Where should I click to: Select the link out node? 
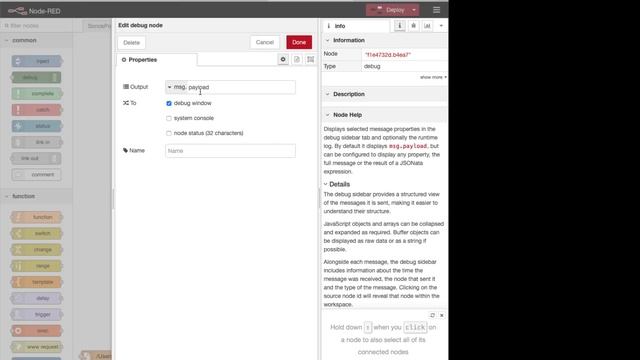pyautogui.click(x=36, y=158)
